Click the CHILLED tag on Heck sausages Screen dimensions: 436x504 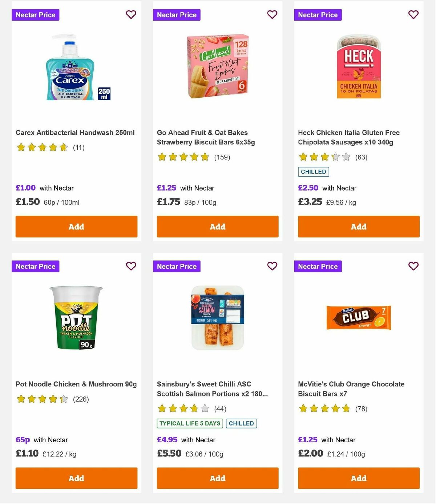point(313,171)
